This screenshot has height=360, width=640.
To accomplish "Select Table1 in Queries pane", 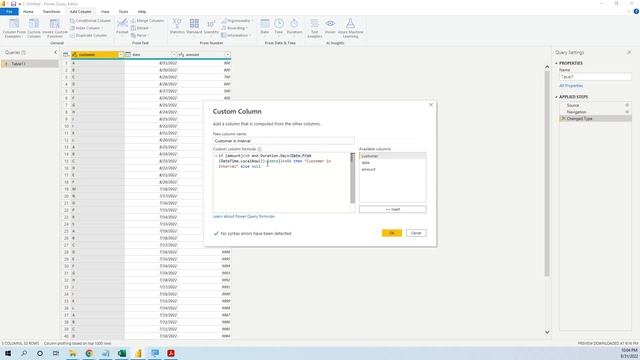I will (30, 64).
